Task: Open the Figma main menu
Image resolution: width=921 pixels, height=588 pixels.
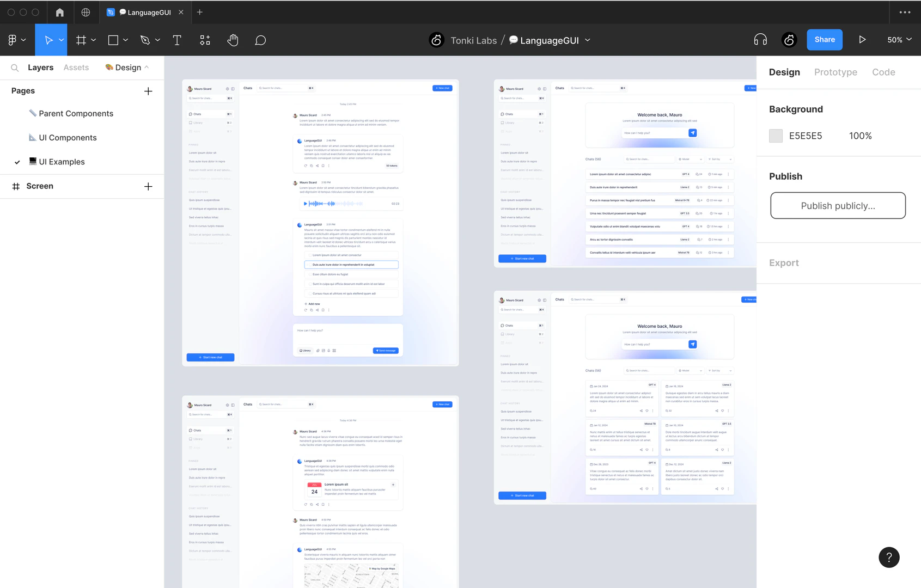Action: [x=13, y=39]
